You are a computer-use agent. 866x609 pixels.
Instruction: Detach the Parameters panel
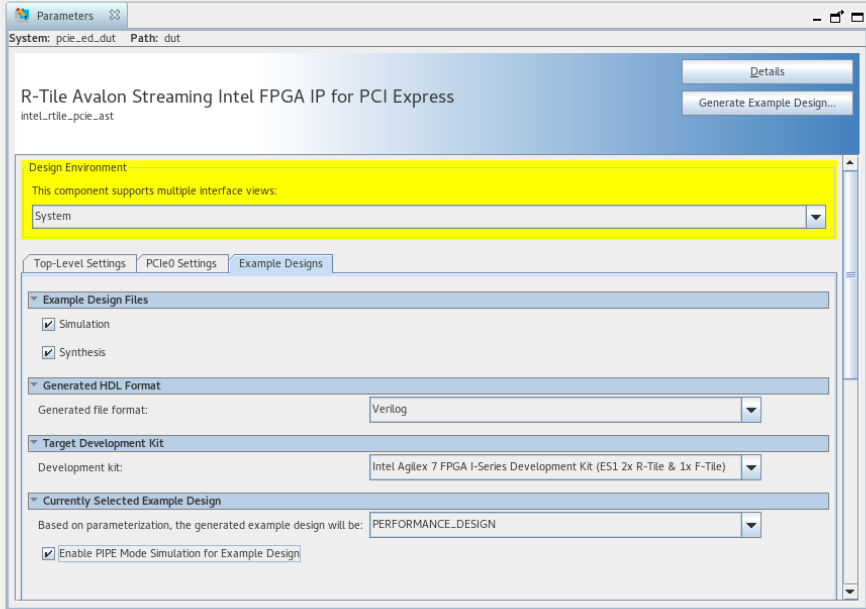pos(837,17)
